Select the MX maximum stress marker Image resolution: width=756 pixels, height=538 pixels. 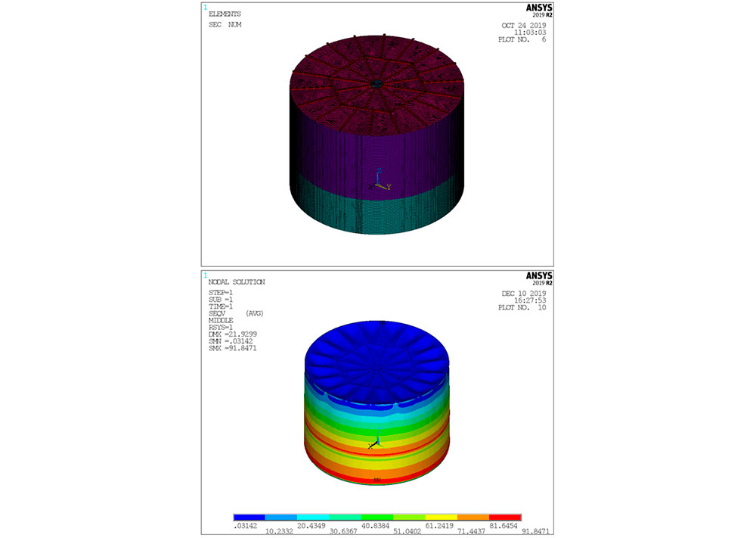click(x=377, y=480)
